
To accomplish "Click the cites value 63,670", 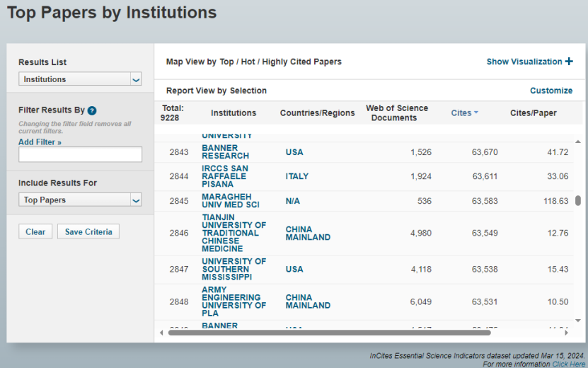I will 485,152.
